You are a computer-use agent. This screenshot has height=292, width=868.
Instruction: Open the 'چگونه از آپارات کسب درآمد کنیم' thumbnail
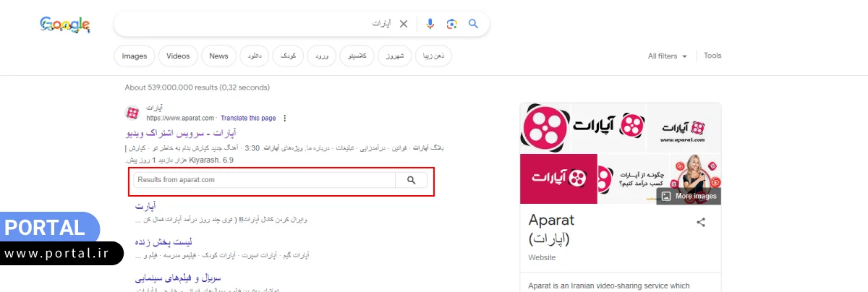(x=634, y=179)
